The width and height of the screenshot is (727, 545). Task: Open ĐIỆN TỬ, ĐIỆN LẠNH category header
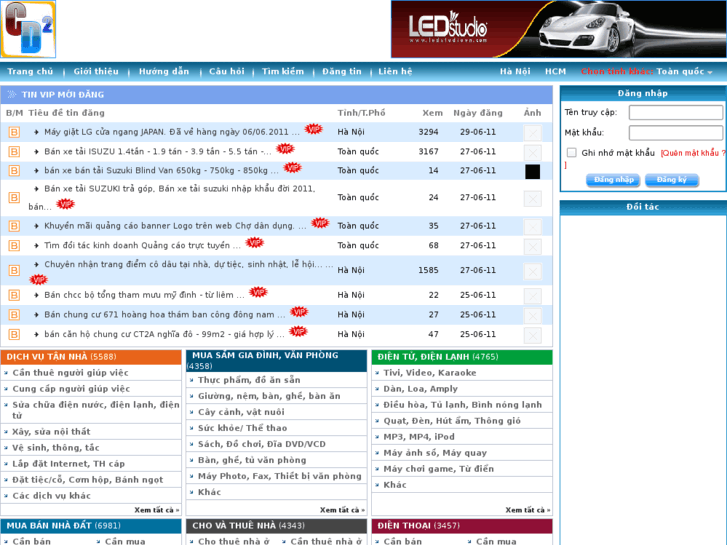pyautogui.click(x=438, y=357)
